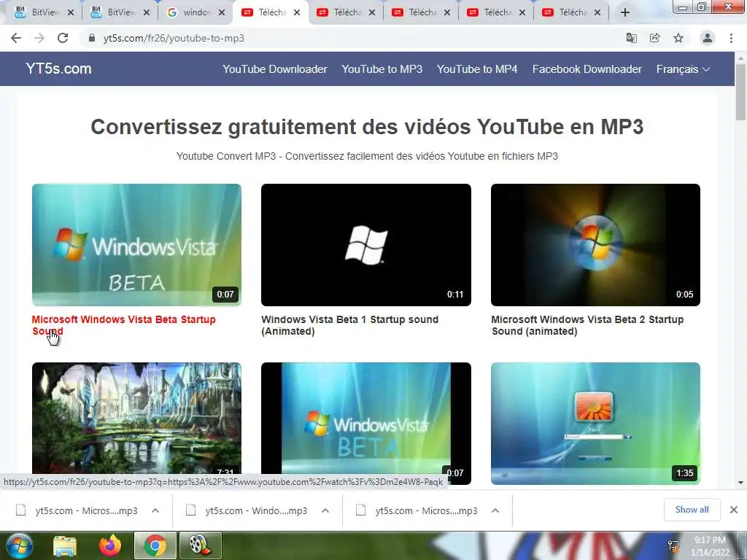Click the YT5s.com logo
Viewport: 747px width, 560px height.
coord(58,69)
